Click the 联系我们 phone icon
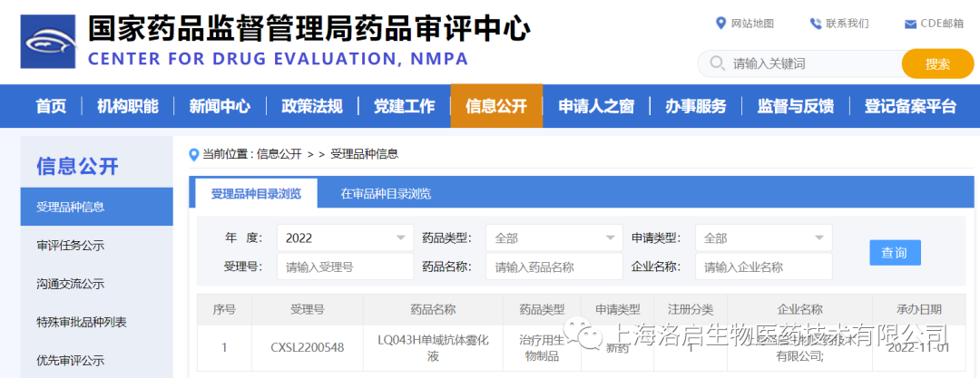The height and width of the screenshot is (378, 980). [816, 24]
